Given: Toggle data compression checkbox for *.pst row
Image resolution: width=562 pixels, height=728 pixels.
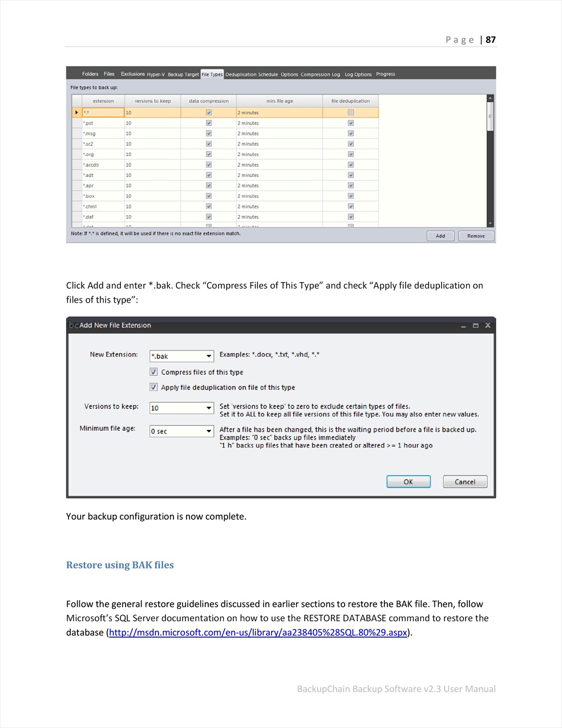Looking at the screenshot, I should pyautogui.click(x=209, y=123).
